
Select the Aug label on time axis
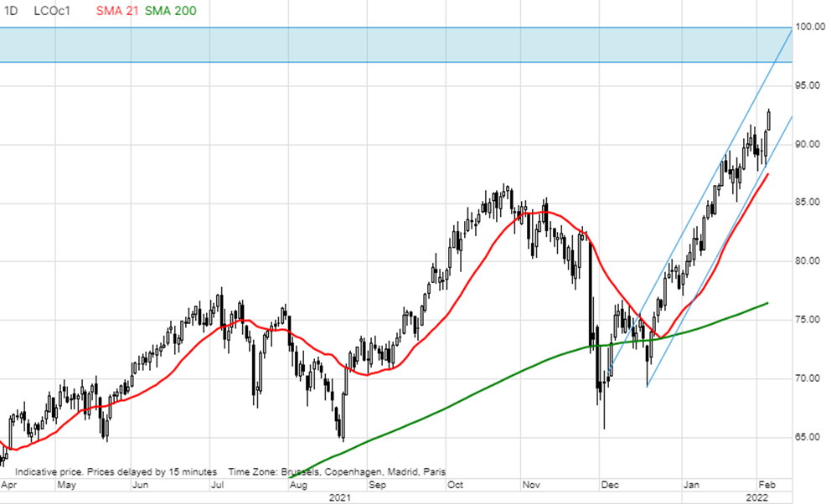(298, 485)
